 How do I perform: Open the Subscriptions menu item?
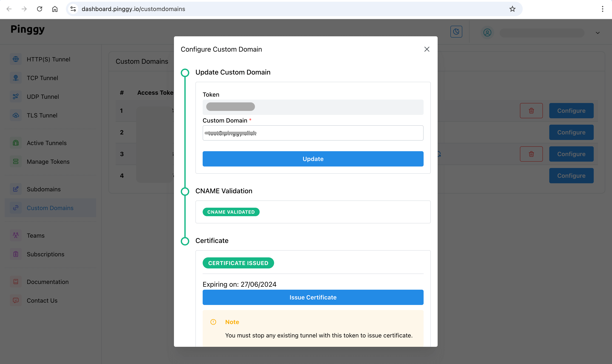(46, 254)
